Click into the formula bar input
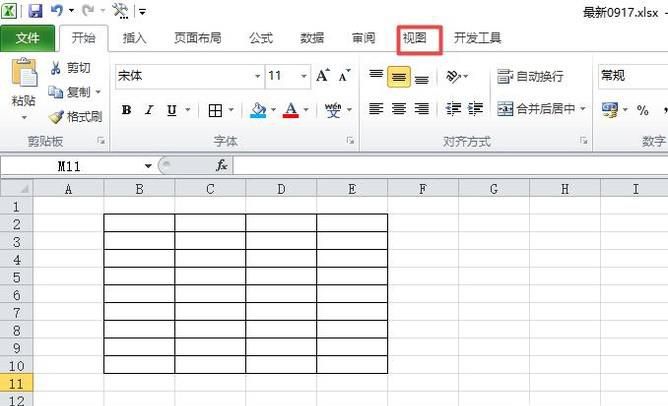The height and width of the screenshot is (406, 668). tap(451, 166)
